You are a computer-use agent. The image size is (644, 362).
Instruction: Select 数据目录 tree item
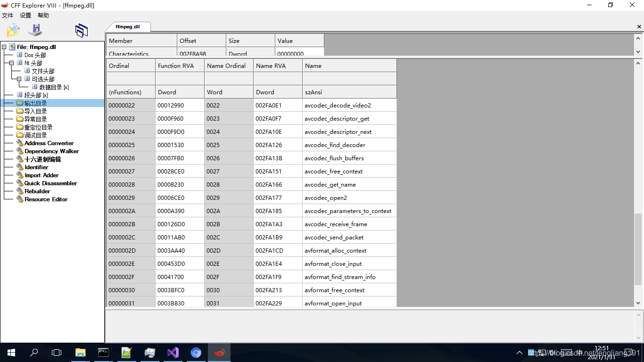point(54,87)
